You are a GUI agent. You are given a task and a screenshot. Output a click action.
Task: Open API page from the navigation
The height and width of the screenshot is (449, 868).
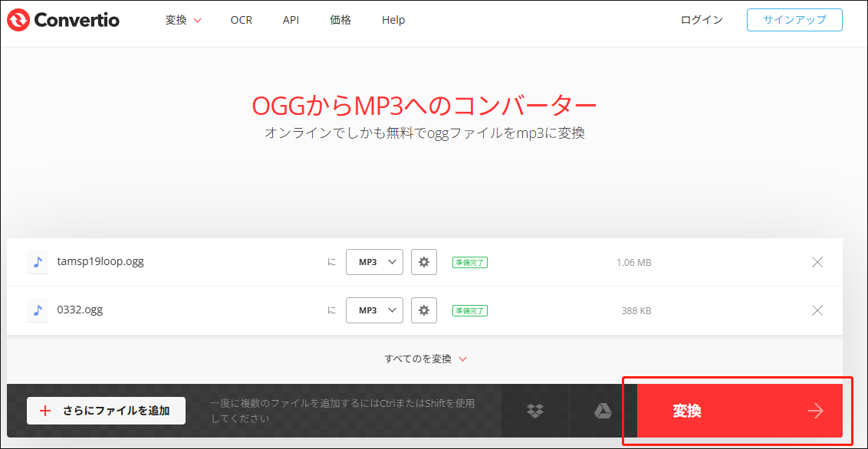point(291,21)
